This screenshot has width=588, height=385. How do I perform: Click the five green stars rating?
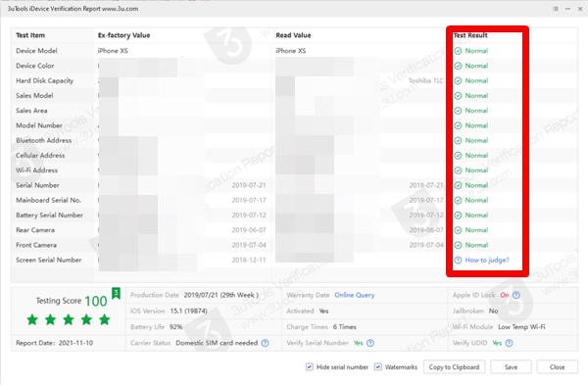[69, 319]
